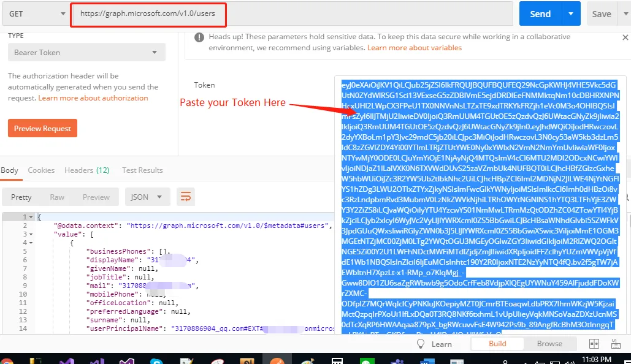Switch to Browse mode

click(549, 344)
